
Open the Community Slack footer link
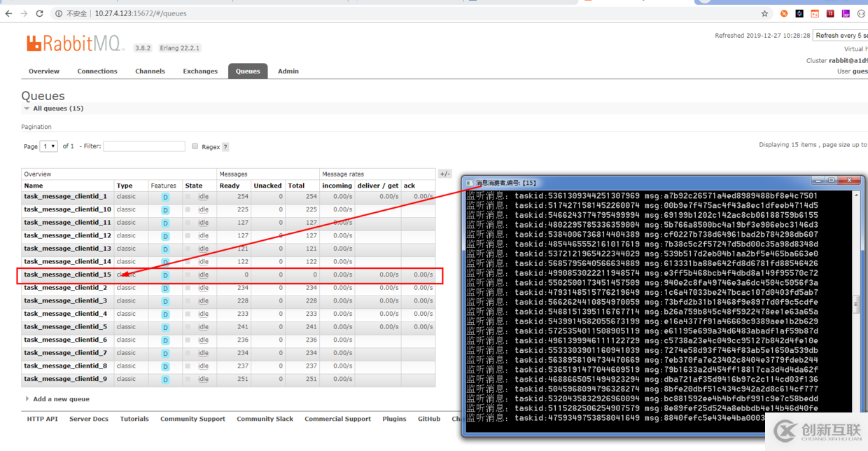265,419
